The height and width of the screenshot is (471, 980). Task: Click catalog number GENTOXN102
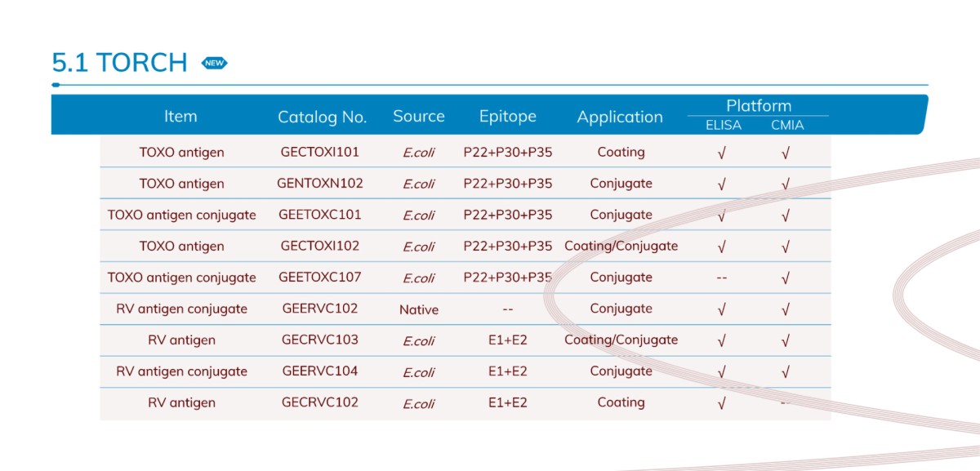(320, 183)
